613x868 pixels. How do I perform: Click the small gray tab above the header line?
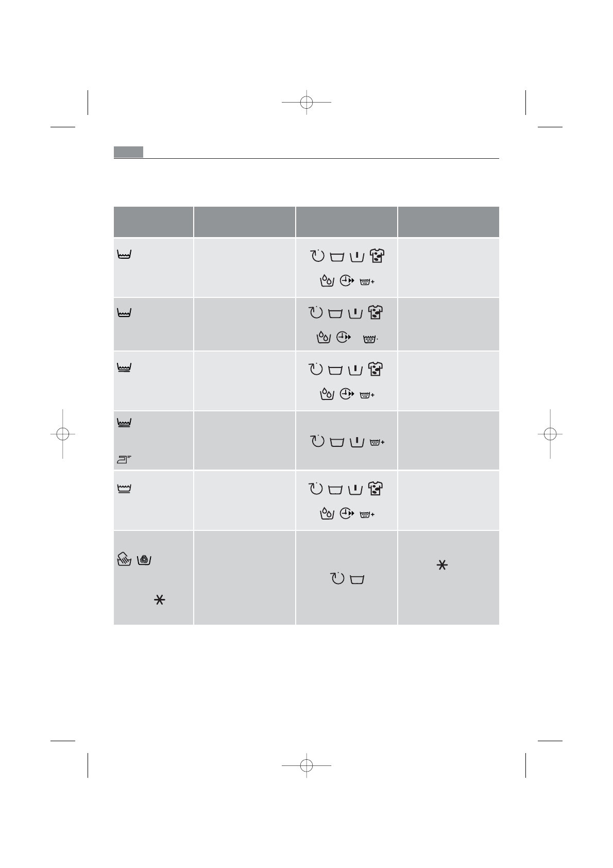pyautogui.click(x=128, y=152)
